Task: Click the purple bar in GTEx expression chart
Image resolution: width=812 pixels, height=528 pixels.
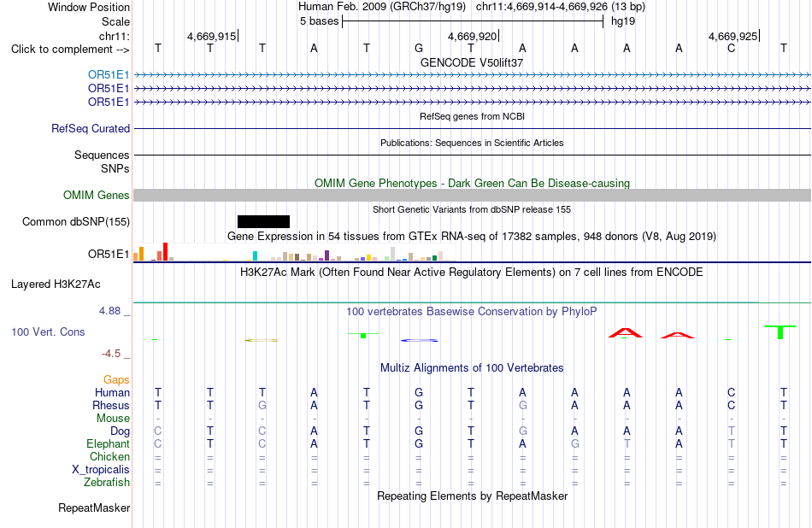Action: [x=327, y=255]
